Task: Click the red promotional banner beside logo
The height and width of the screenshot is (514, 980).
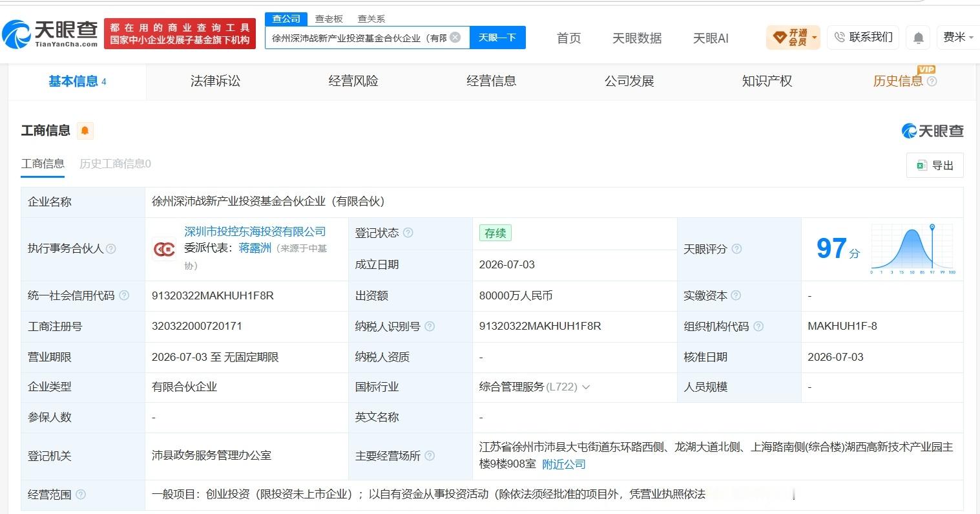Action: tap(180, 34)
